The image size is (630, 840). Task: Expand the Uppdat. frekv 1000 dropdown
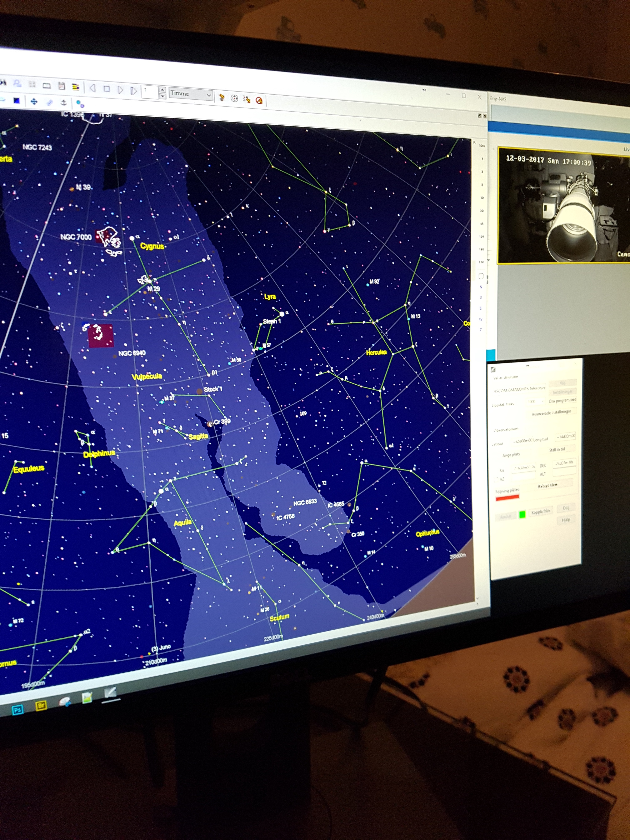(542, 401)
